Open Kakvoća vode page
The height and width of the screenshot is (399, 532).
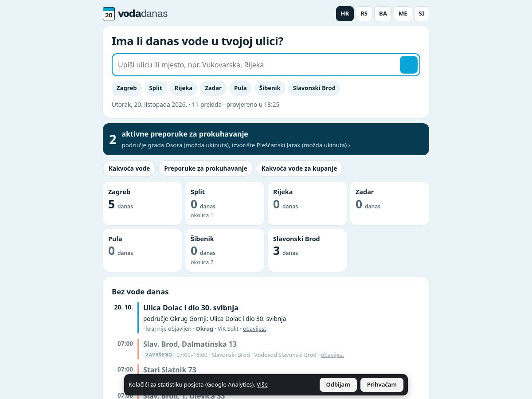click(129, 168)
